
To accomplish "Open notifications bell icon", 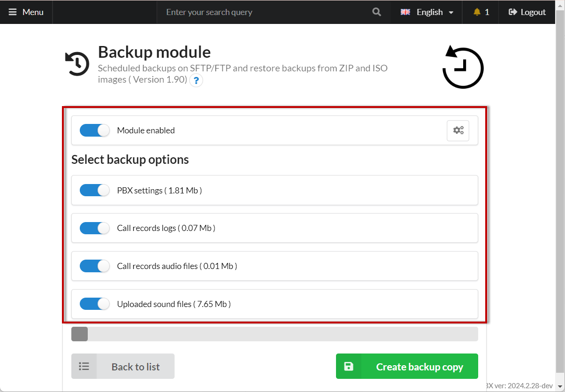I will click(x=477, y=12).
